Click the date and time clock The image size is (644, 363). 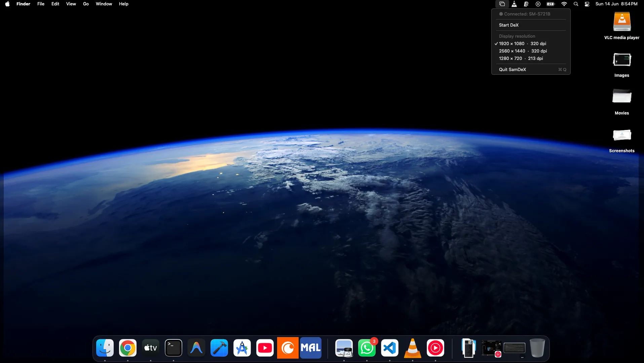(x=616, y=4)
